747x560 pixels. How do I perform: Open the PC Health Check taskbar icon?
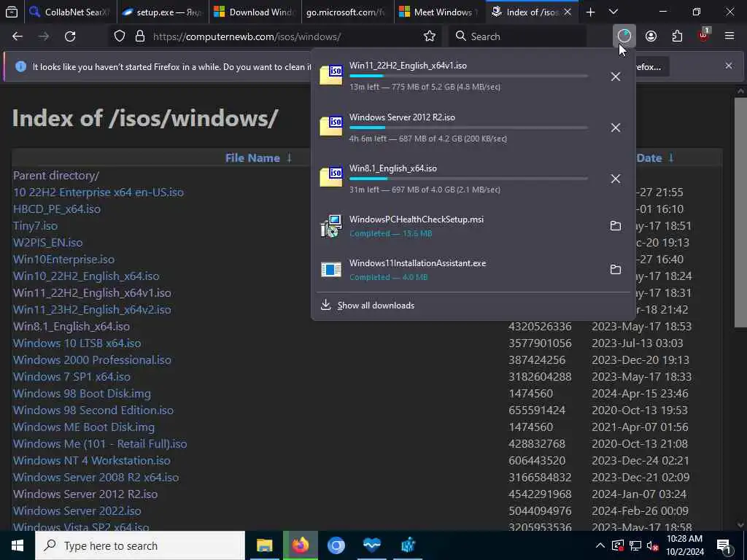[x=371, y=545]
